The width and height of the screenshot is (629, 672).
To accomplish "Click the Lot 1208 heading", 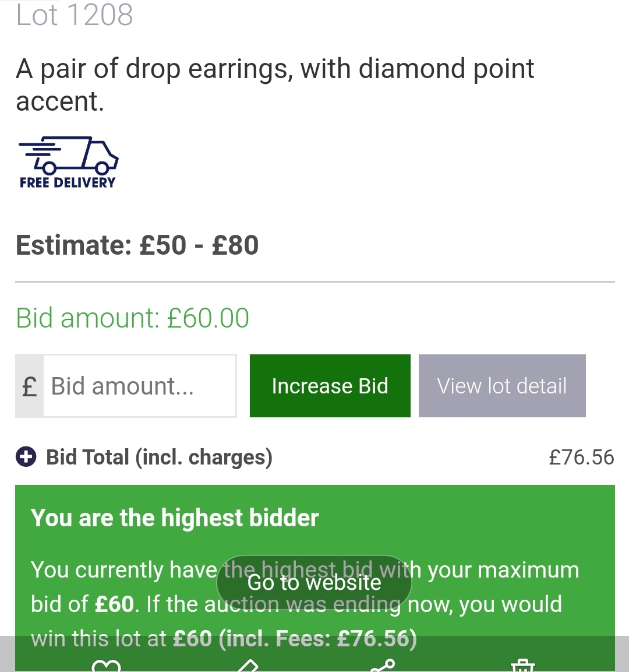I will coord(75,15).
